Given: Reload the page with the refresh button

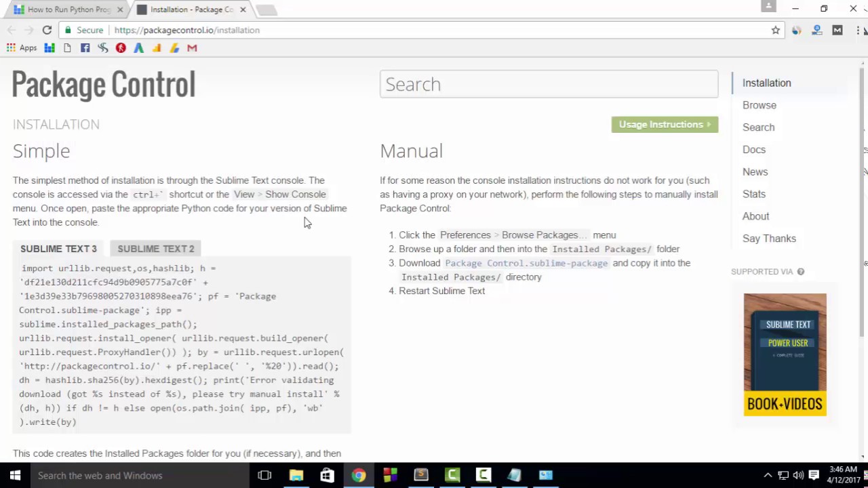Looking at the screenshot, I should 47,30.
